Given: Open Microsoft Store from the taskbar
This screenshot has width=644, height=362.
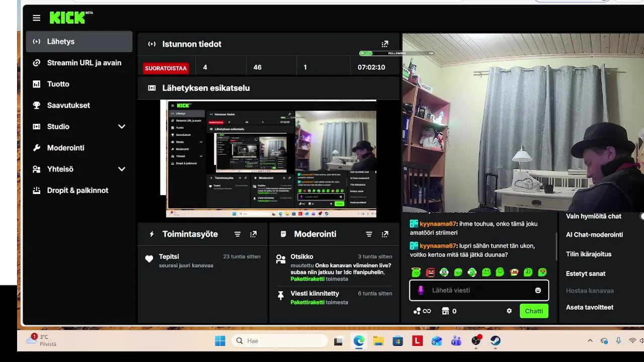Looking at the screenshot, I should (397, 341).
